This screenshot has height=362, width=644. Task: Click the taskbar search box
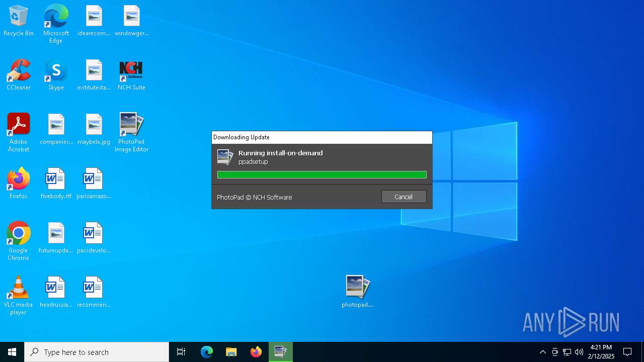click(x=97, y=352)
